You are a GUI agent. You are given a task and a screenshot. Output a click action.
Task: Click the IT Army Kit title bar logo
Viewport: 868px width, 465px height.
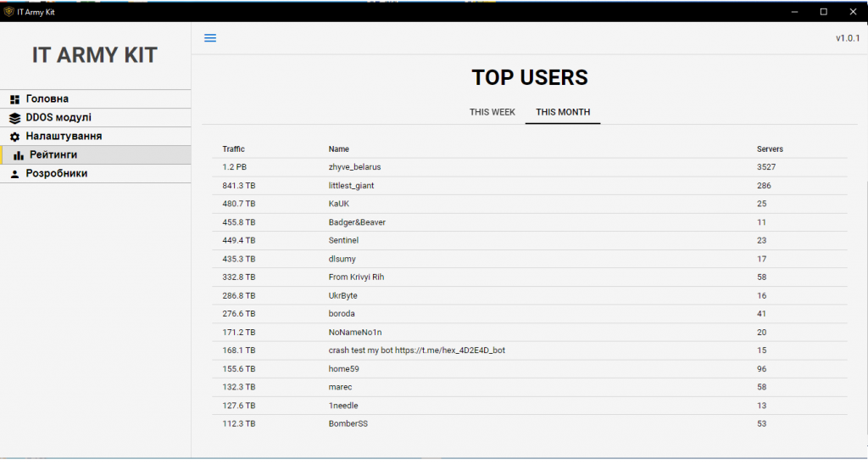[x=8, y=12]
